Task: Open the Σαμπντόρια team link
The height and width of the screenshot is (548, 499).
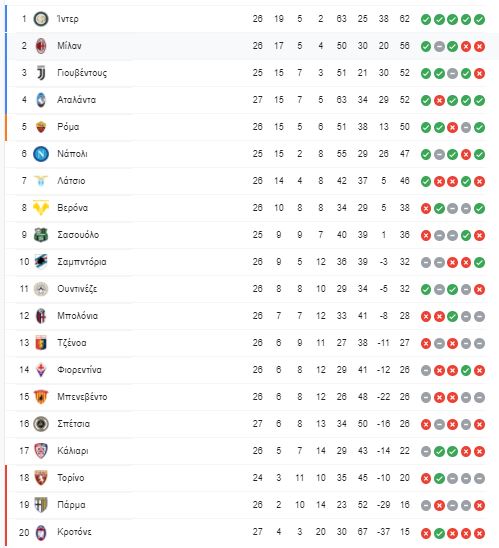Action: pos(82,262)
